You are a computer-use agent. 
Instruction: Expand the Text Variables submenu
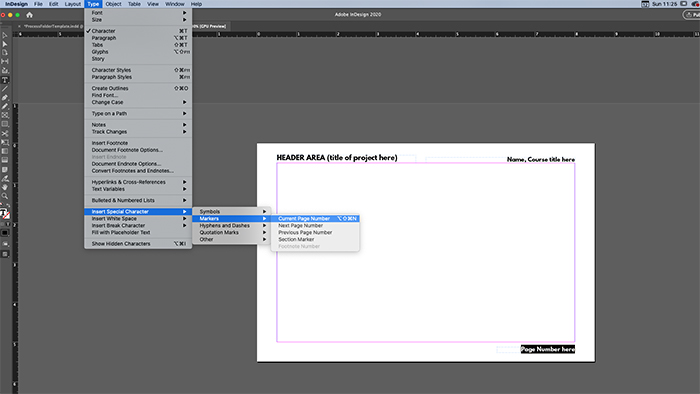click(138, 189)
